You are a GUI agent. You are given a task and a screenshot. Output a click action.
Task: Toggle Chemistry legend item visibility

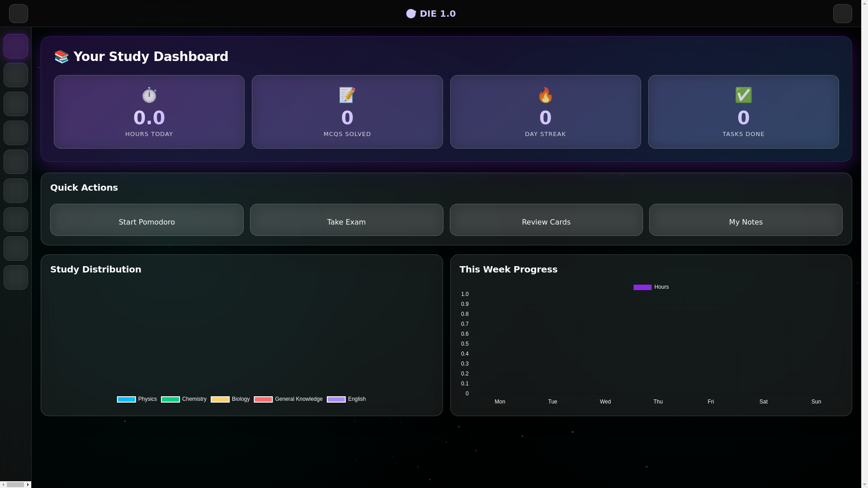click(x=184, y=399)
